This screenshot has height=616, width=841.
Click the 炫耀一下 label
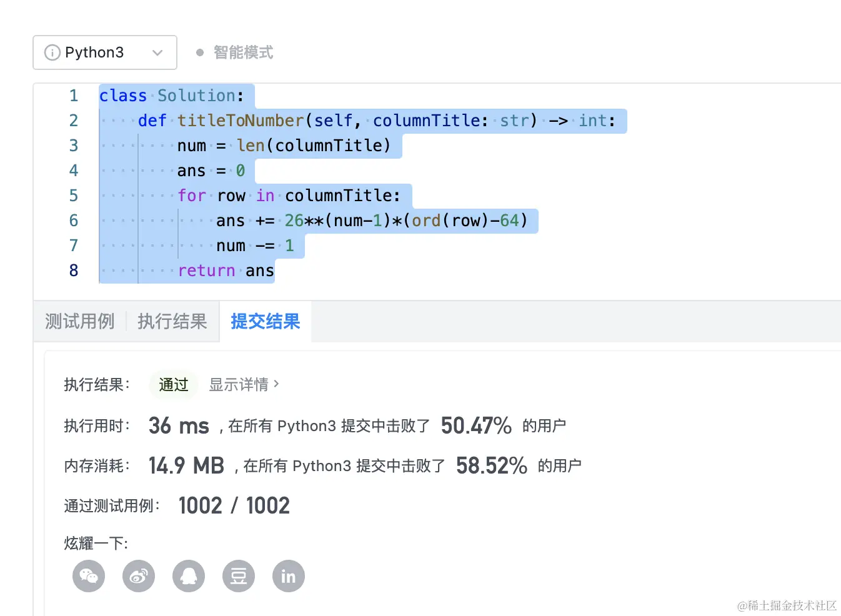pos(96,543)
